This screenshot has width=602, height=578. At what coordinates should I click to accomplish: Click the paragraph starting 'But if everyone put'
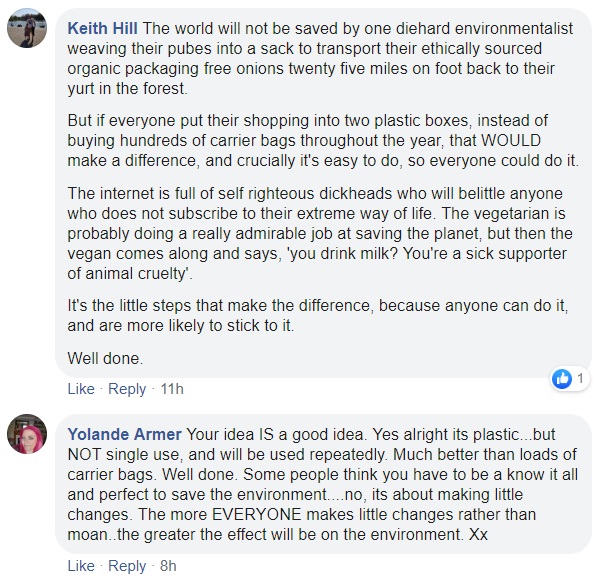point(322,141)
